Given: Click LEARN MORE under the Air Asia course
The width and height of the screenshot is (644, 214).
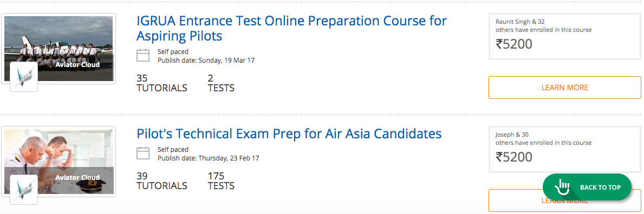Looking at the screenshot, I should coord(565,200).
